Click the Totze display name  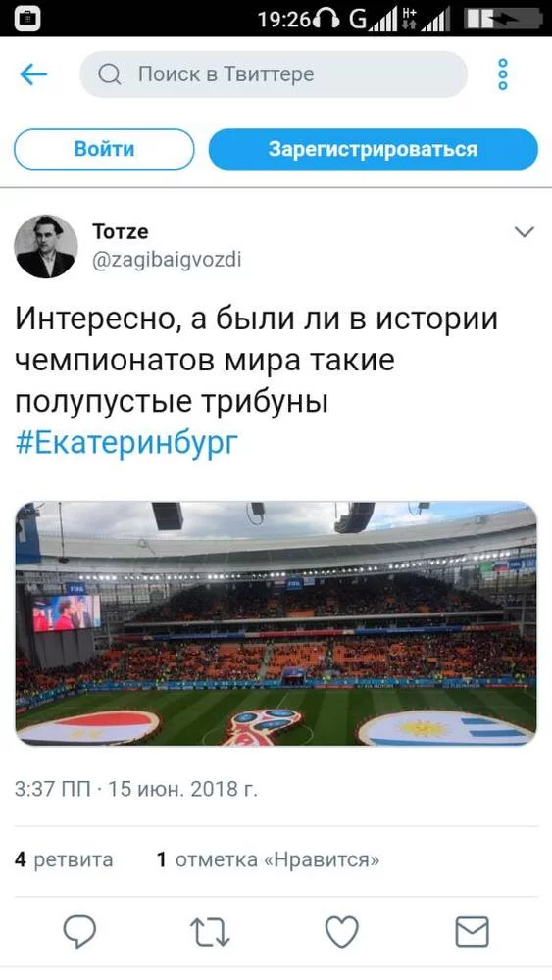point(121,232)
